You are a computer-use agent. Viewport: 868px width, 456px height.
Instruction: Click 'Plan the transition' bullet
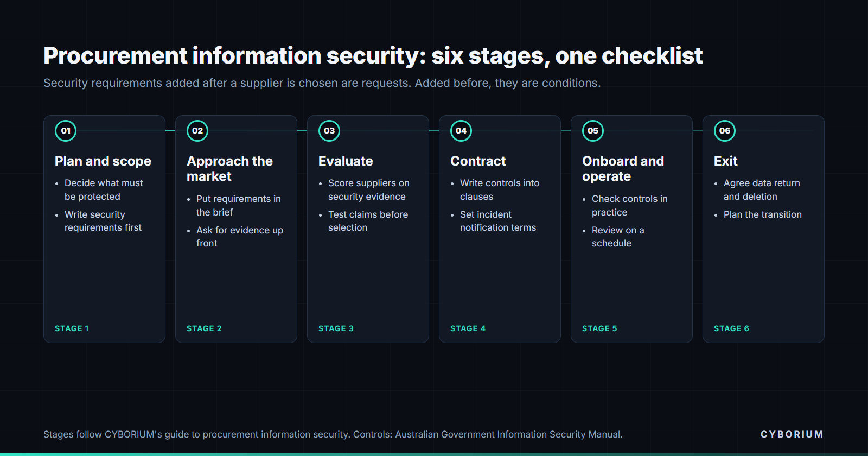763,214
